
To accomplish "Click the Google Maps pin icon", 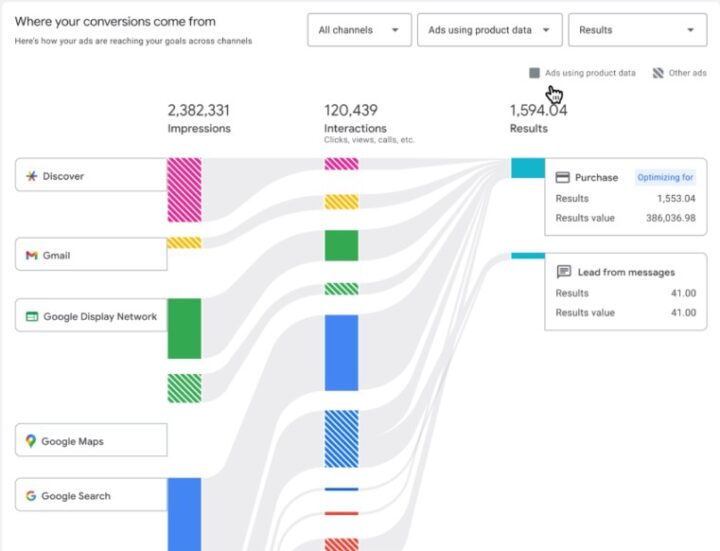I will pos(31,441).
